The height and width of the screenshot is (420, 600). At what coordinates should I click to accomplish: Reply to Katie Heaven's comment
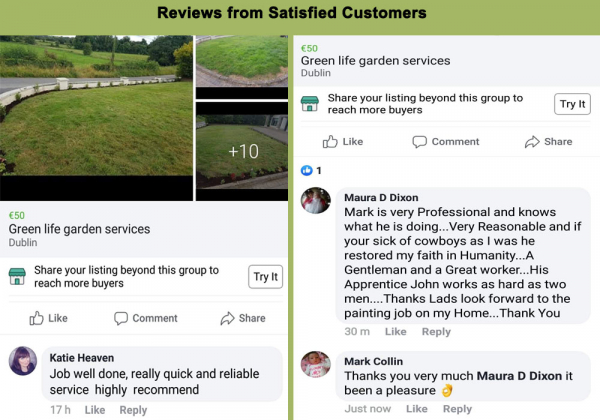[x=133, y=410]
